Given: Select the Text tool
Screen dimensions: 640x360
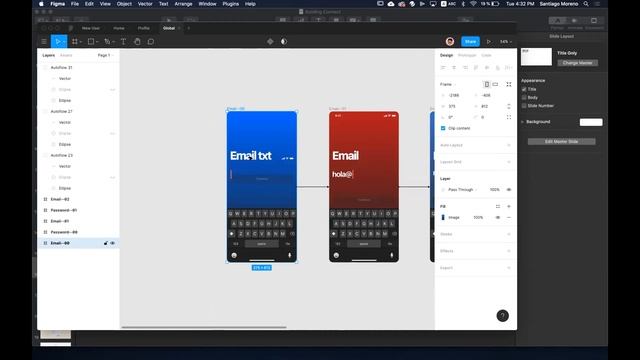Looking at the screenshot, I should coord(123,42).
